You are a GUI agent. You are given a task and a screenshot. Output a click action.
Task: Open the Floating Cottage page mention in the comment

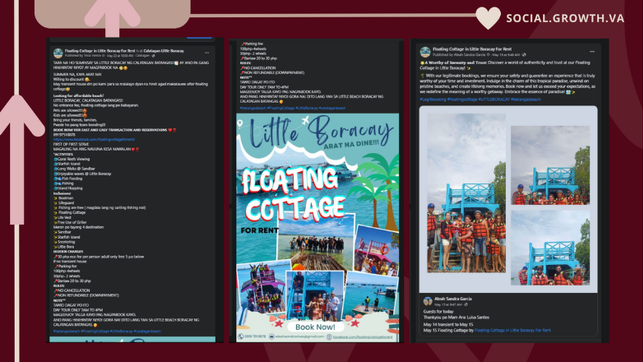tap(512, 331)
